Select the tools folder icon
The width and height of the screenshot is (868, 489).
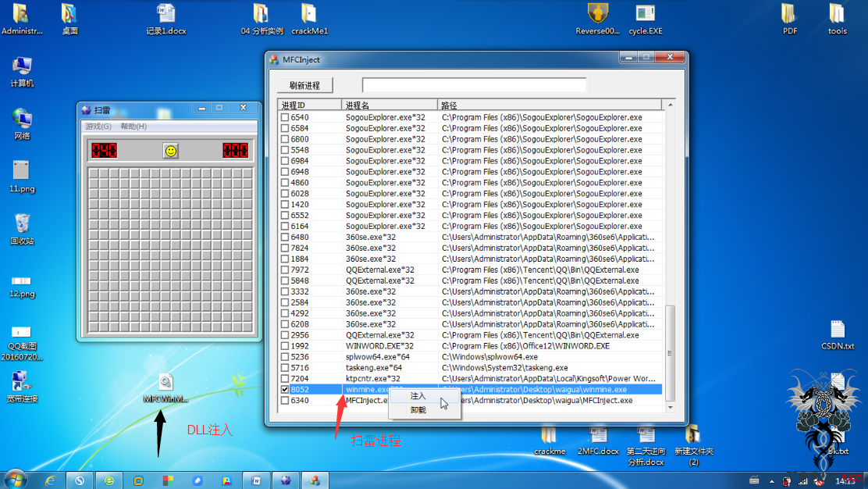click(x=837, y=18)
